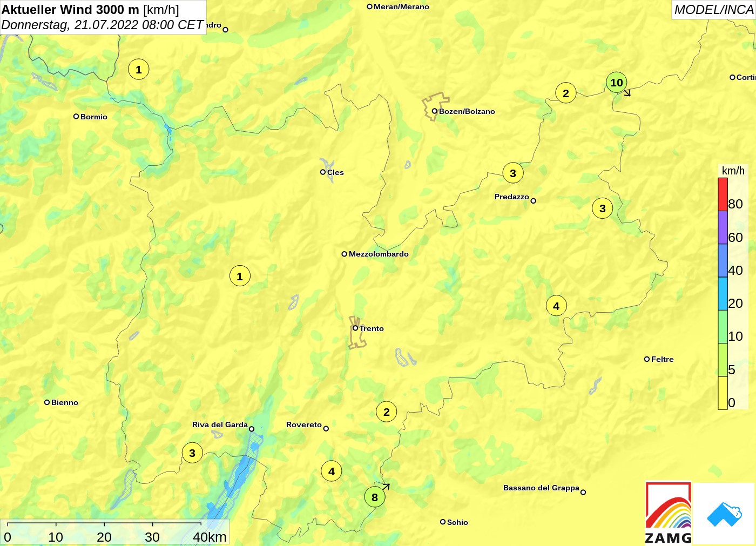Click the wind direction arrow beside marker 8
Viewport: 756px width, 546px height.
pos(386,487)
